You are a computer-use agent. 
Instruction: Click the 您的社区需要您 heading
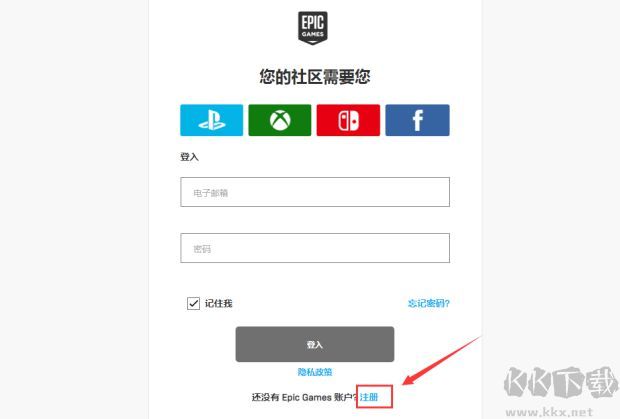[315, 77]
